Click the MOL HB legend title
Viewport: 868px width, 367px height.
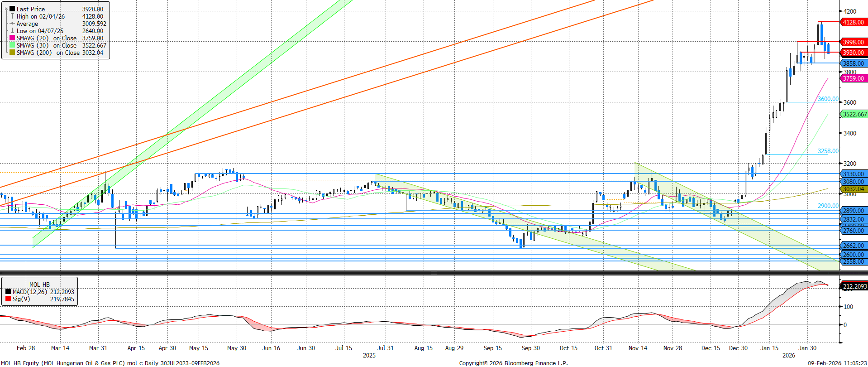[39, 285]
